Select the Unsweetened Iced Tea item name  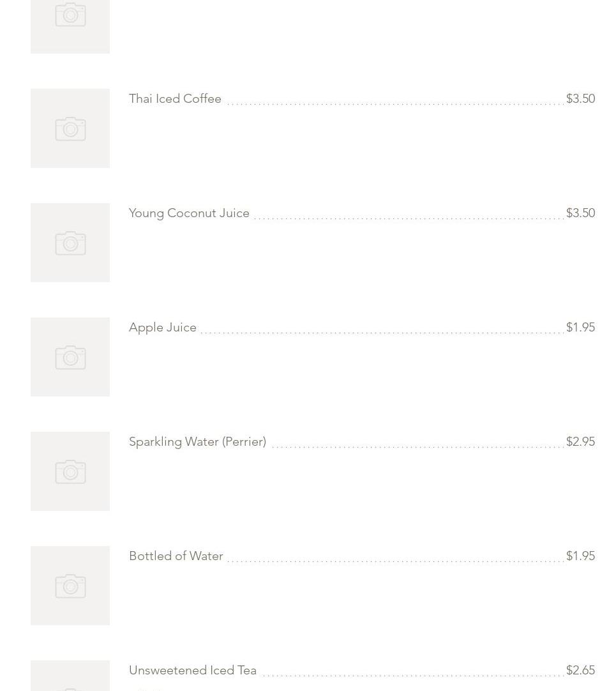[193, 671]
